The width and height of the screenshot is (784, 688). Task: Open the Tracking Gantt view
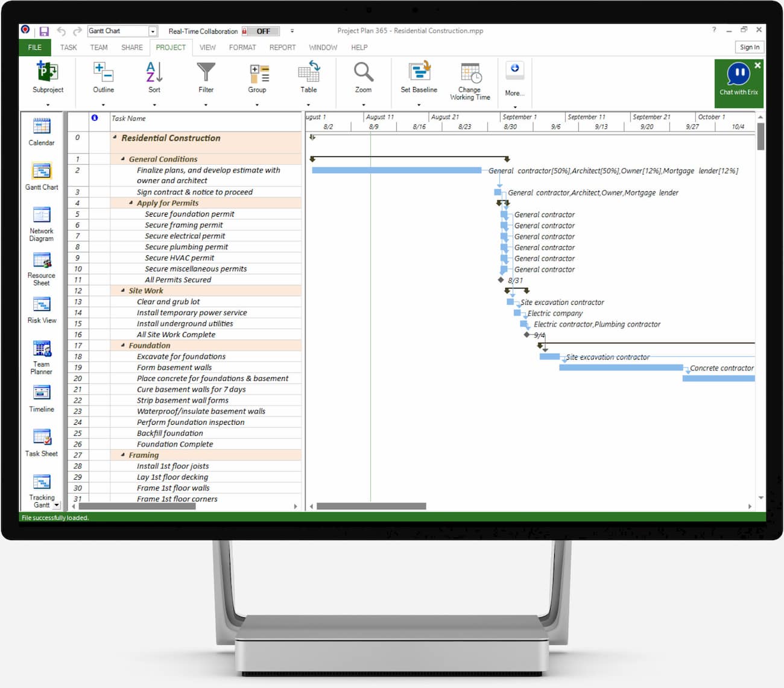click(x=42, y=491)
